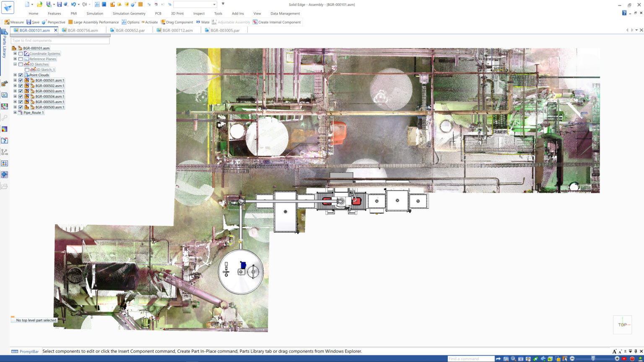Open the BGR-000756.asm document tab
Viewport: 644px width, 362px height.
(x=82, y=30)
